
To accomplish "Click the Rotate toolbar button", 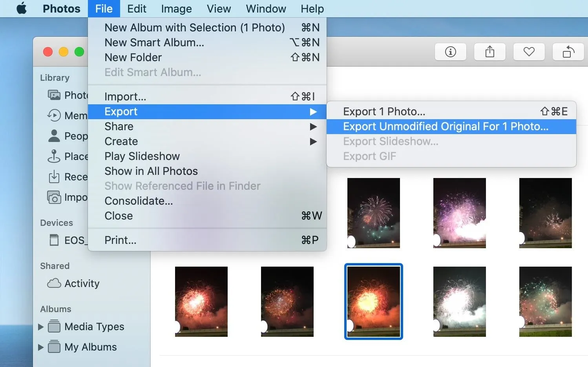I will click(x=568, y=52).
